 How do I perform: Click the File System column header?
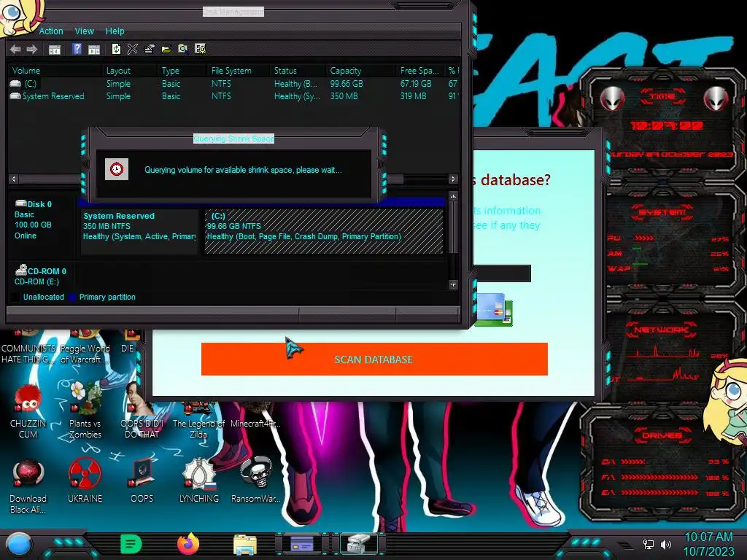[239, 71]
